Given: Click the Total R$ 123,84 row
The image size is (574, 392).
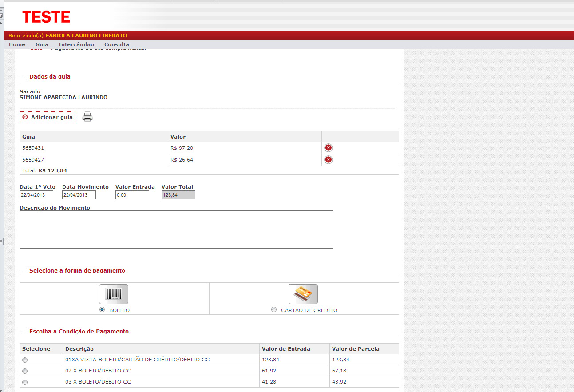Looking at the screenshot, I should point(210,170).
